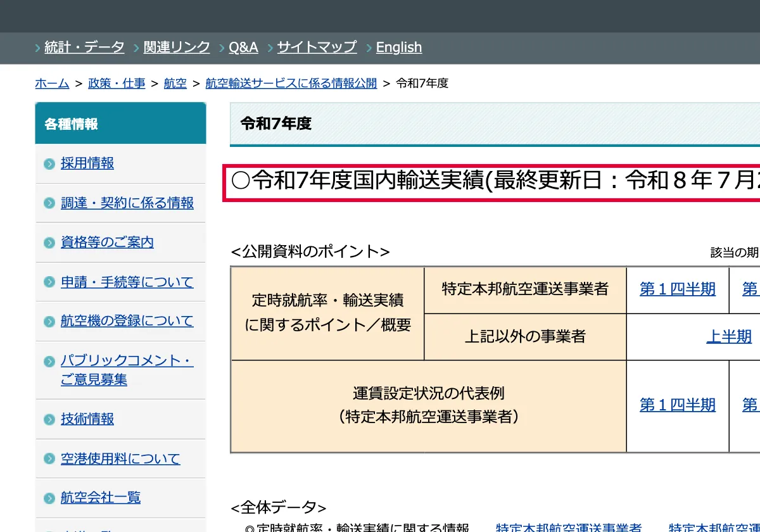Open パブリックコメント・ご意見募集 sidebar link
760x532 pixels.
click(127, 370)
